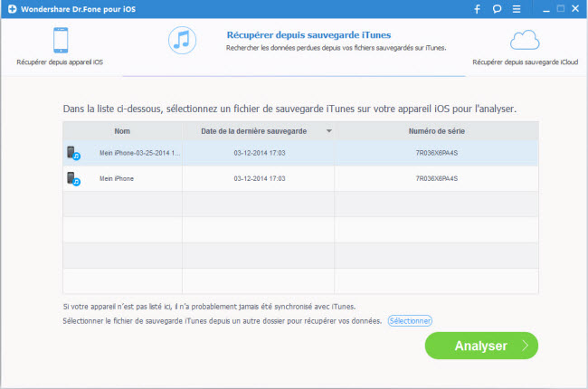Switch to Récupérer depuis appareil iOS tab
The image size is (588, 389).
pyautogui.click(x=61, y=63)
